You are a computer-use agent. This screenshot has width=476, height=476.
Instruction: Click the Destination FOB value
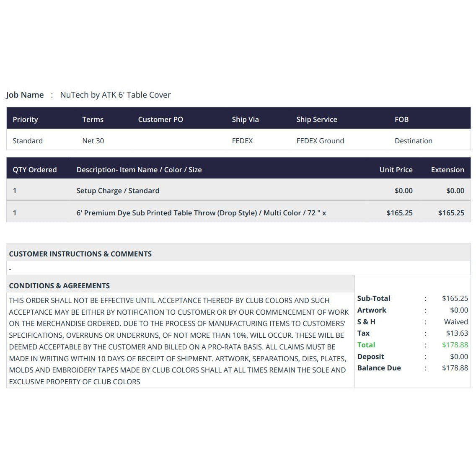pyautogui.click(x=414, y=141)
